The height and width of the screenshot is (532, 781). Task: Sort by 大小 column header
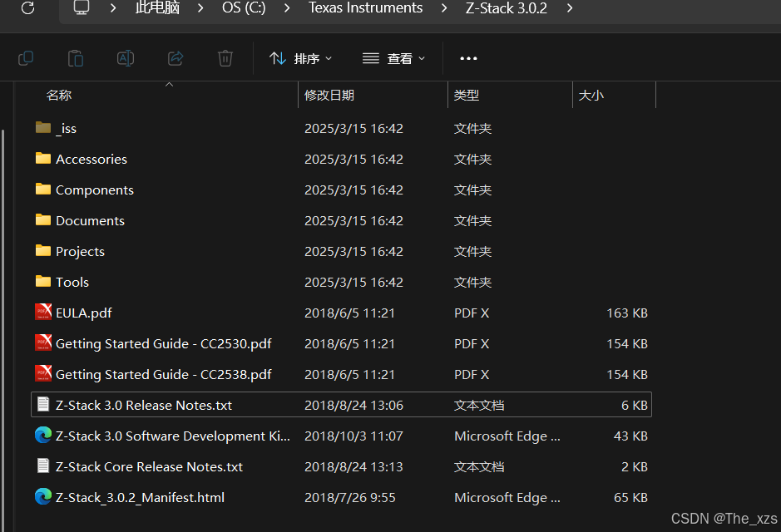pos(591,95)
